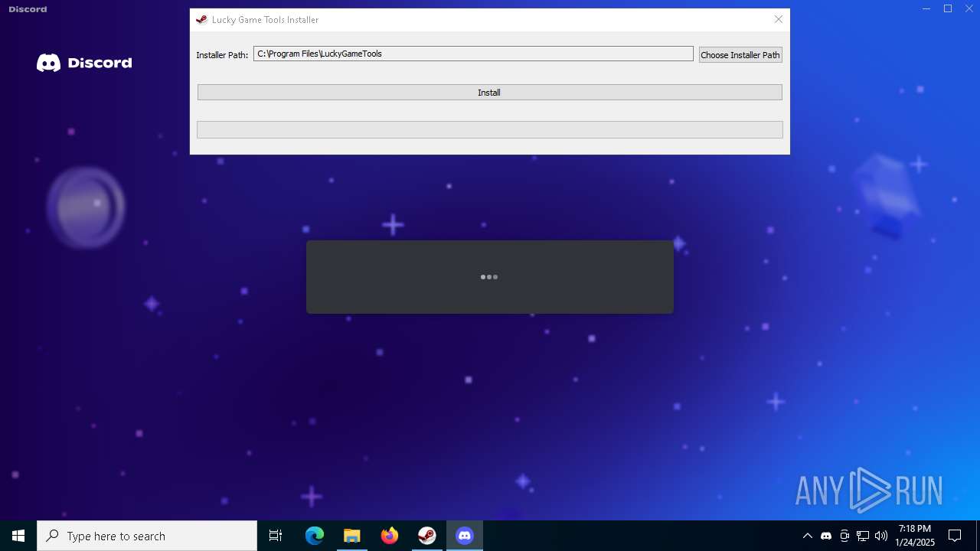Image resolution: width=980 pixels, height=551 pixels.
Task: Click the Installer Path label
Action: coord(222,55)
